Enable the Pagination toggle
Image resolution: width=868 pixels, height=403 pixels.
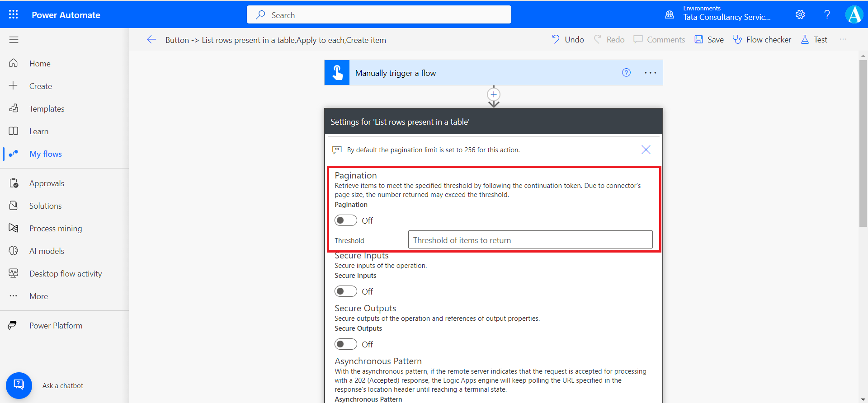[346, 220]
